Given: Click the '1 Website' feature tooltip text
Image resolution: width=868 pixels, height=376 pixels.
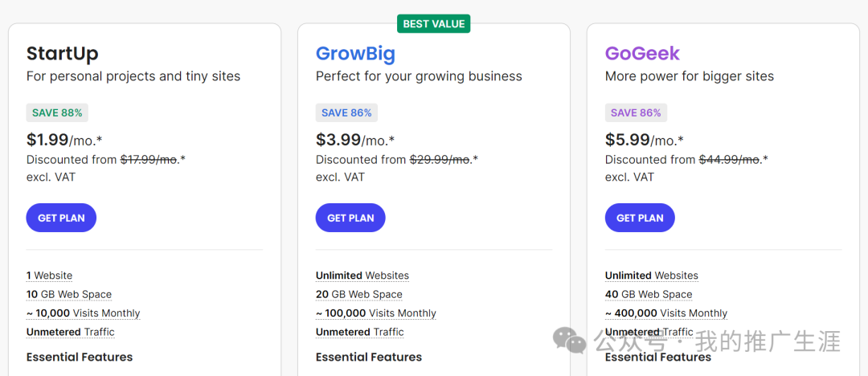Looking at the screenshot, I should [49, 276].
